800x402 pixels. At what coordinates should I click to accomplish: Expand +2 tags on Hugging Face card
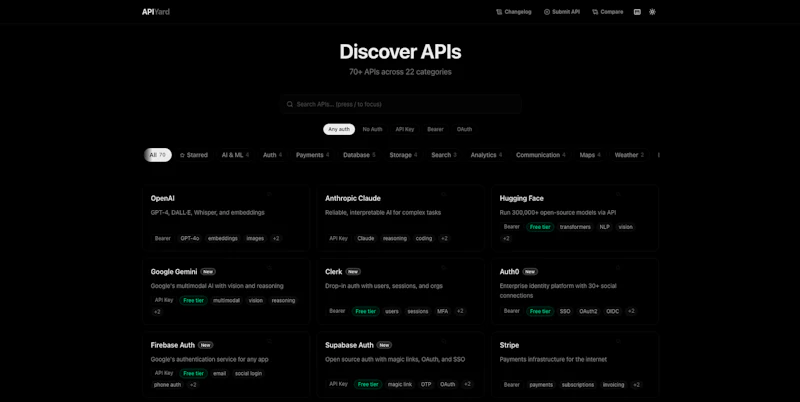click(x=506, y=238)
